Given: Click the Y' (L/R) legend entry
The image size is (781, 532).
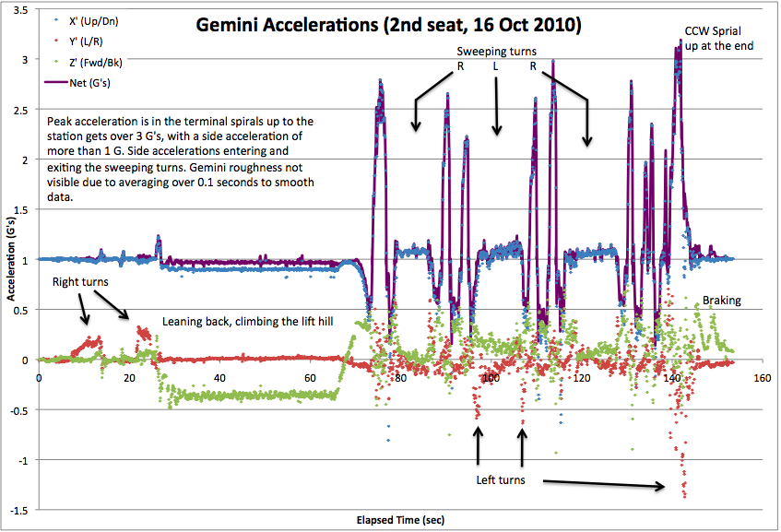Looking at the screenshot, I should 78,41.
